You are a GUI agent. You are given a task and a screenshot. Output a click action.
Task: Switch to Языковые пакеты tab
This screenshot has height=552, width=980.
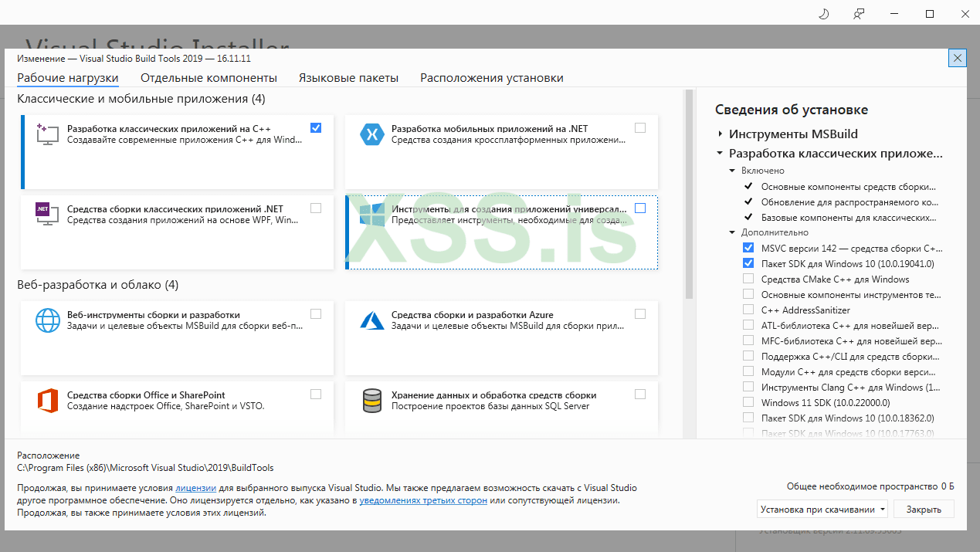348,78
